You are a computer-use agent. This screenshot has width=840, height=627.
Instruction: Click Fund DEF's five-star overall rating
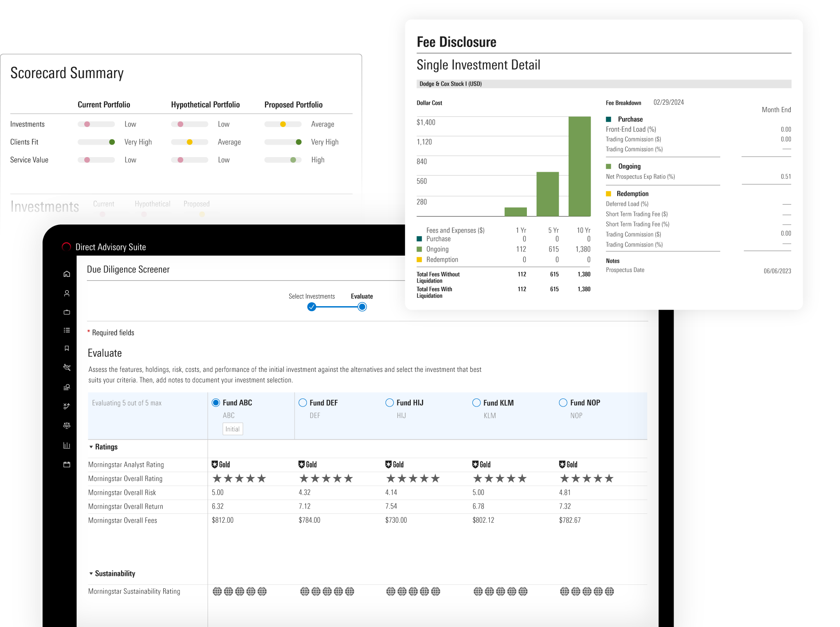pyautogui.click(x=326, y=478)
